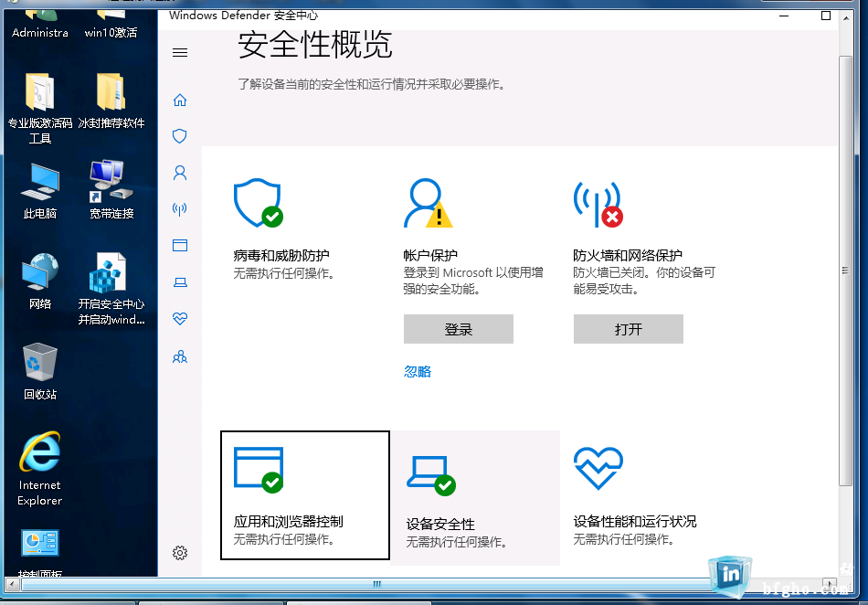Select 宽带连接 desktop shortcut

pos(111,190)
